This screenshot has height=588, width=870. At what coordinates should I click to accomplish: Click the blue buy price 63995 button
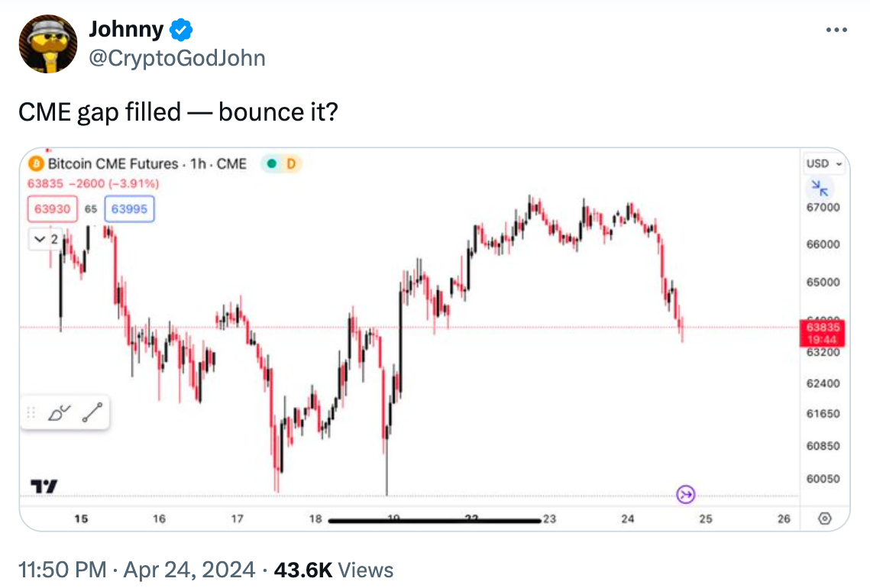pyautogui.click(x=129, y=209)
